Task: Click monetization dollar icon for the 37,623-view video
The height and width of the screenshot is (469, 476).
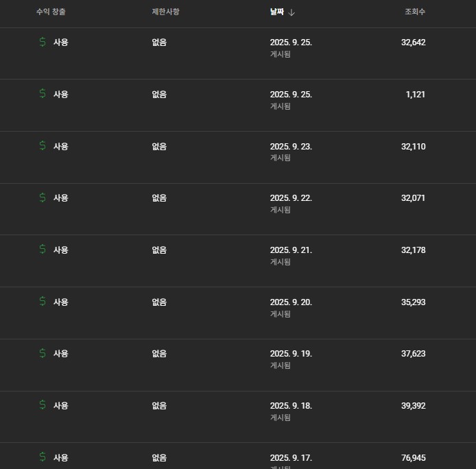Action: point(43,353)
